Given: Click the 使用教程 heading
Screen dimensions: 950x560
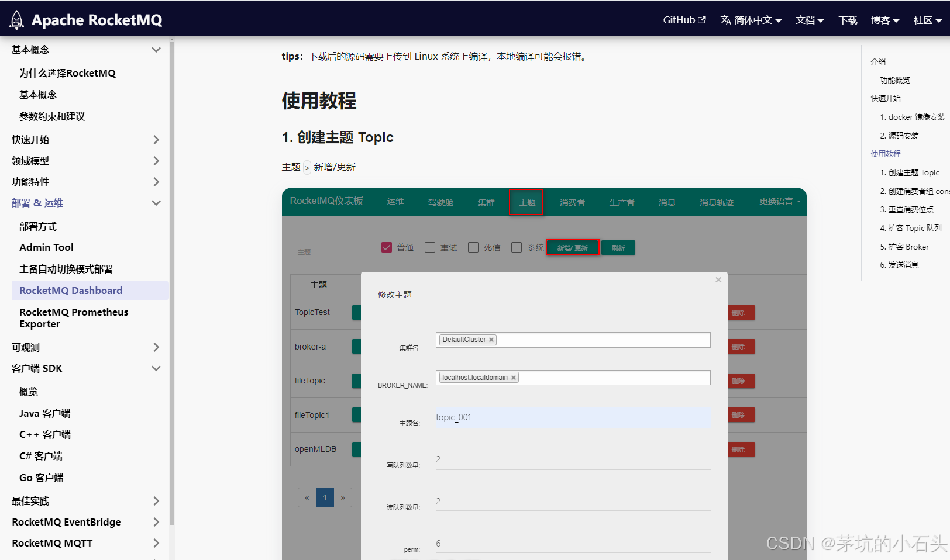Looking at the screenshot, I should pyautogui.click(x=319, y=101).
